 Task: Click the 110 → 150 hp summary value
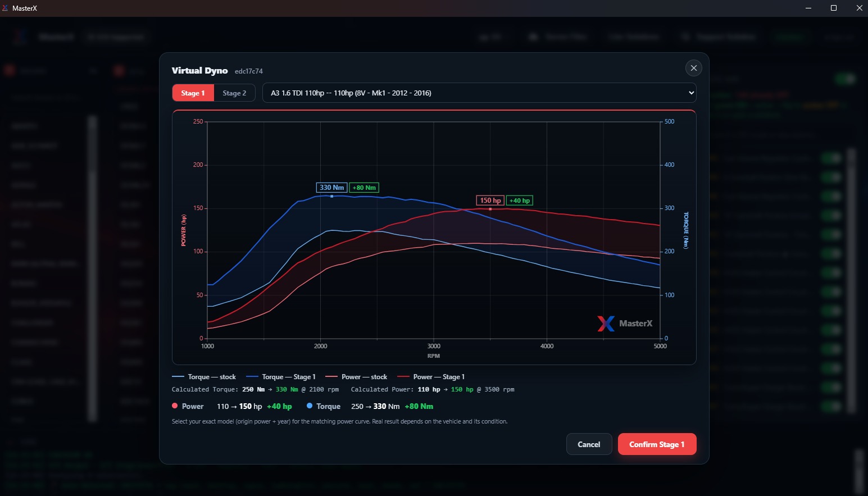click(x=239, y=406)
